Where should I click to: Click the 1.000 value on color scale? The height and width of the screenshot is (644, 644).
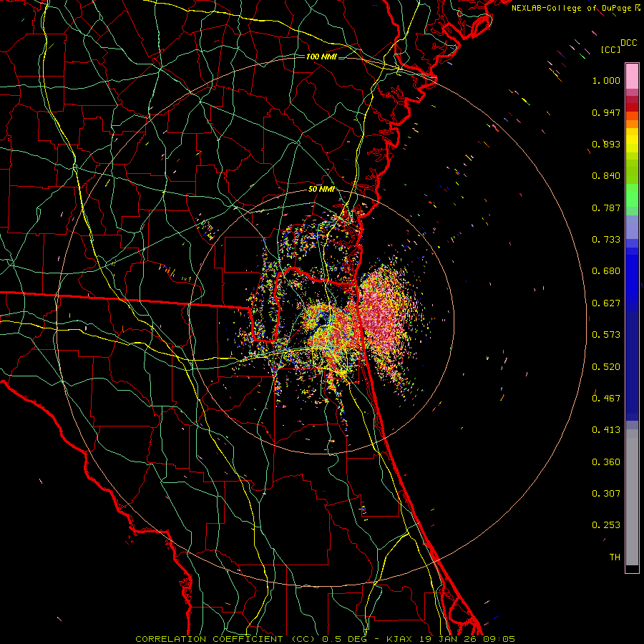pos(606,80)
